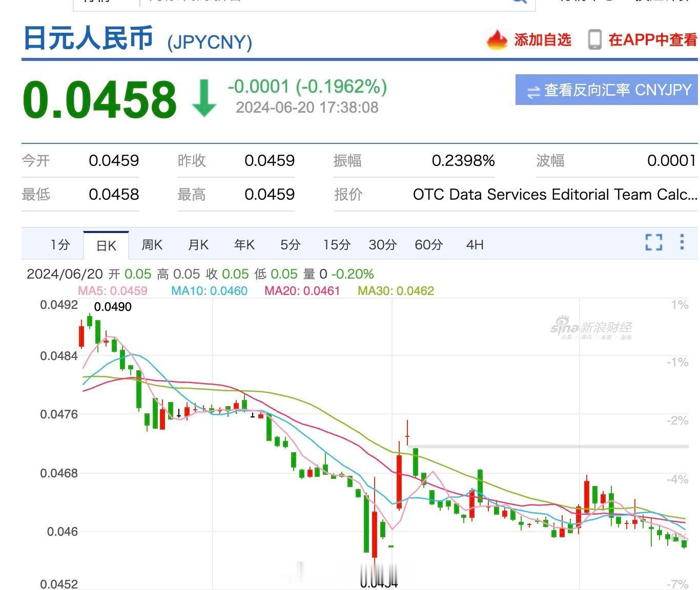Screen dimensions: 700x590
Task: Select the 15分 chart tab
Action: pyautogui.click(x=337, y=245)
